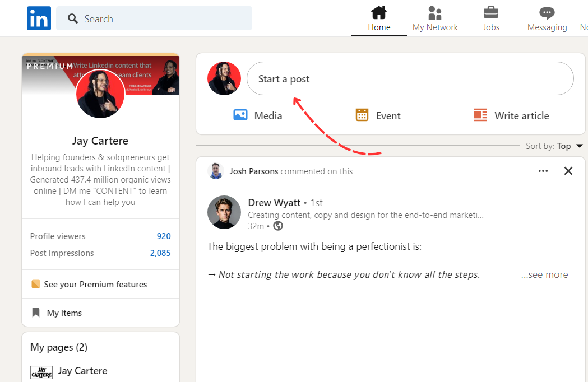Switch to the Home tab

[x=378, y=11]
